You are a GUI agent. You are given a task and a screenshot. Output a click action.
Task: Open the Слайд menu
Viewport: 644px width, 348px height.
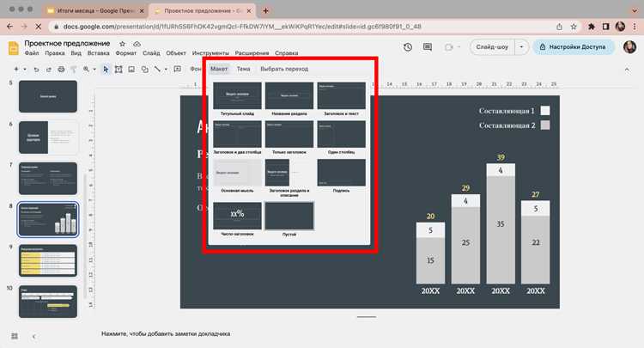151,53
